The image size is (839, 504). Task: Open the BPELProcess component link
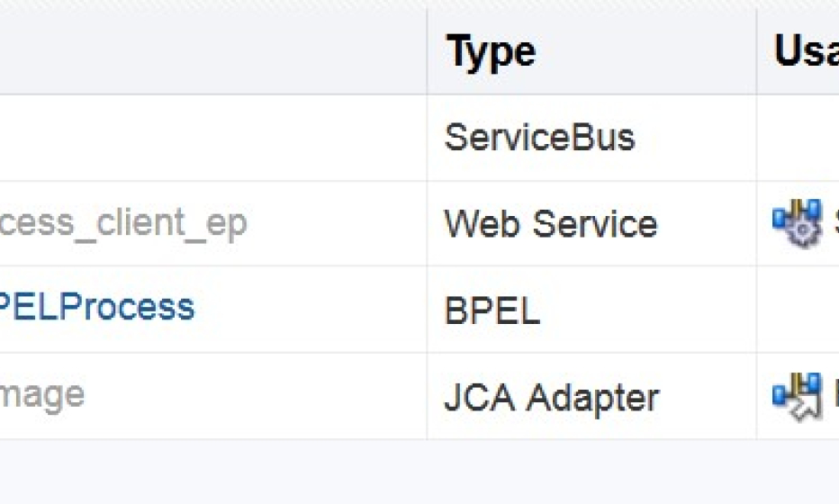point(97,307)
